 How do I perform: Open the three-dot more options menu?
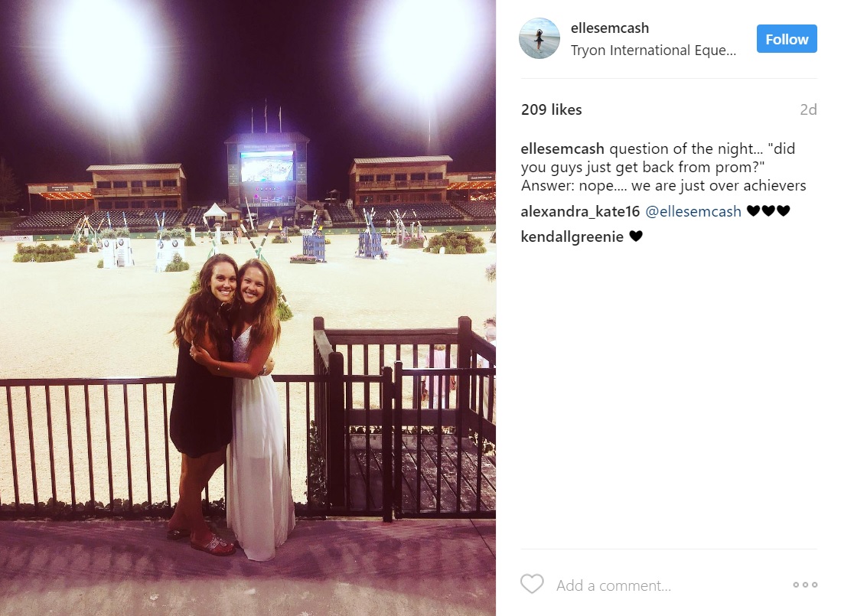805,585
